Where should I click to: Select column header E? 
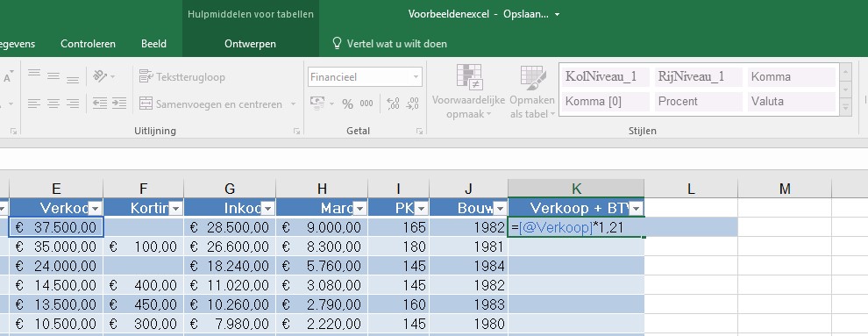[56, 189]
